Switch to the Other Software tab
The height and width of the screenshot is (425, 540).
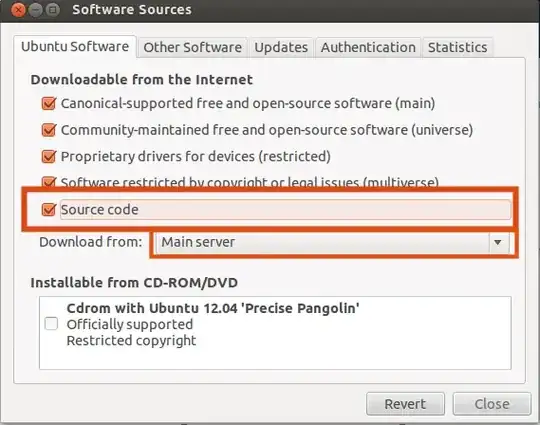[x=192, y=47]
